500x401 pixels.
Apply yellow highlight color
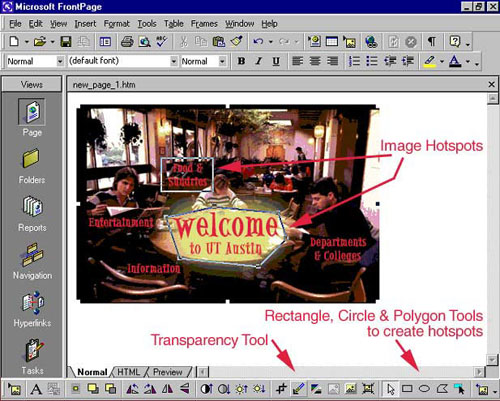pos(430,61)
